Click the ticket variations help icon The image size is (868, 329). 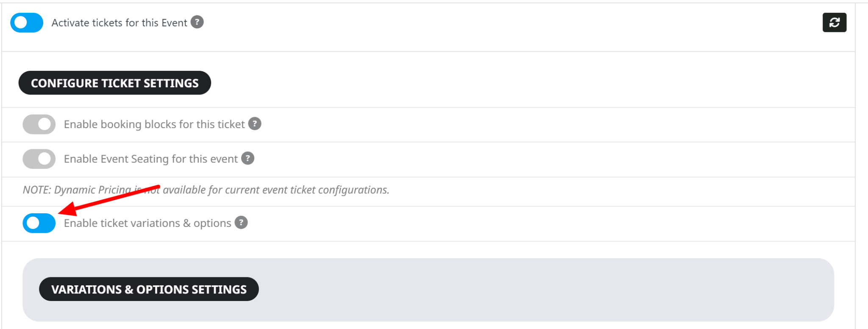tap(240, 223)
